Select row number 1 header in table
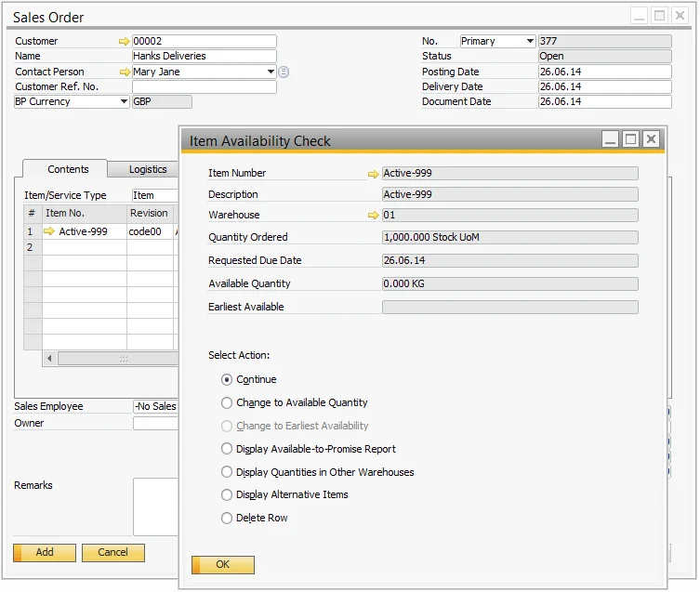Viewport: 700px width, 592px height. pyautogui.click(x=33, y=231)
